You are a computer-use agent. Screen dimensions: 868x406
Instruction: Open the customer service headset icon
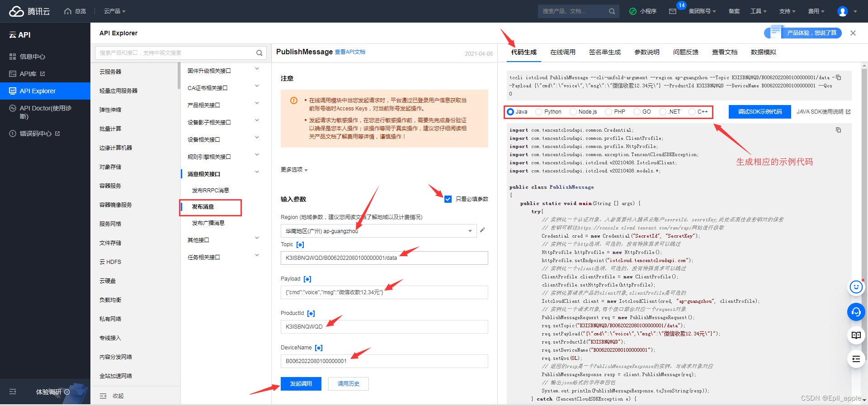coord(856,312)
